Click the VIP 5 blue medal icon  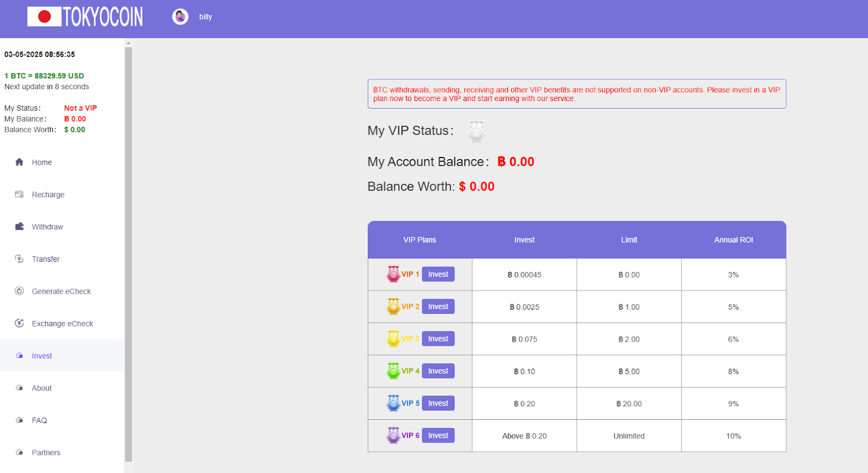point(393,403)
